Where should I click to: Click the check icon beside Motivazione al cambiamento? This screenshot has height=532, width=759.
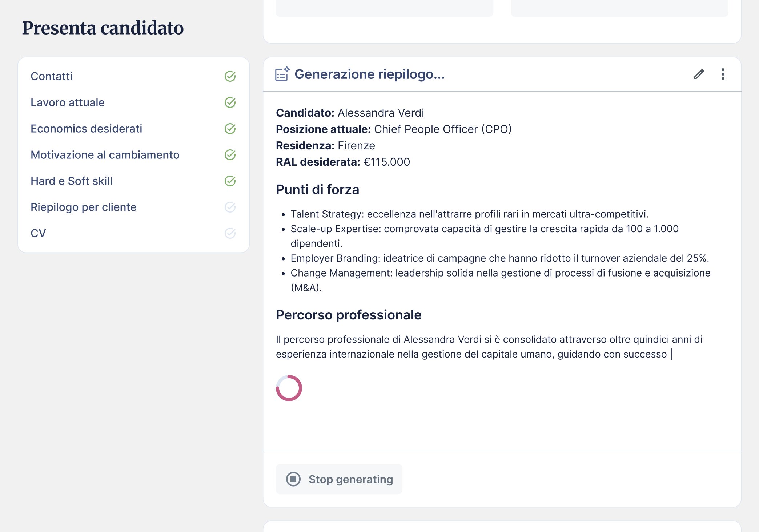pyautogui.click(x=230, y=155)
